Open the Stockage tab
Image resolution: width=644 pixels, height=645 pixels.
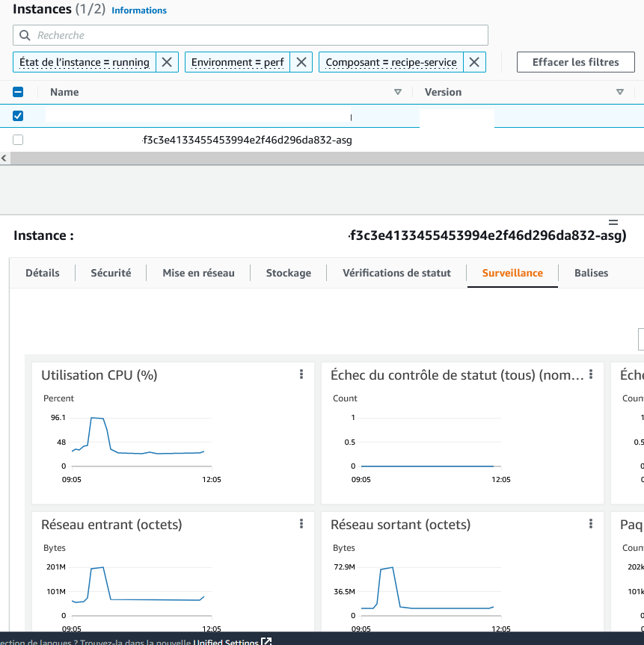point(288,273)
